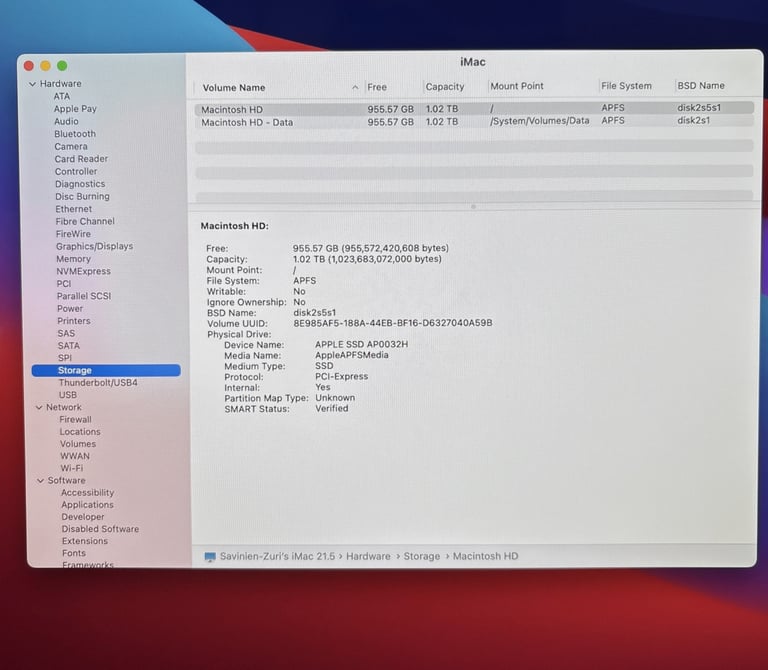Image resolution: width=768 pixels, height=670 pixels.
Task: Select Audio in the Hardware list
Action: tap(66, 121)
